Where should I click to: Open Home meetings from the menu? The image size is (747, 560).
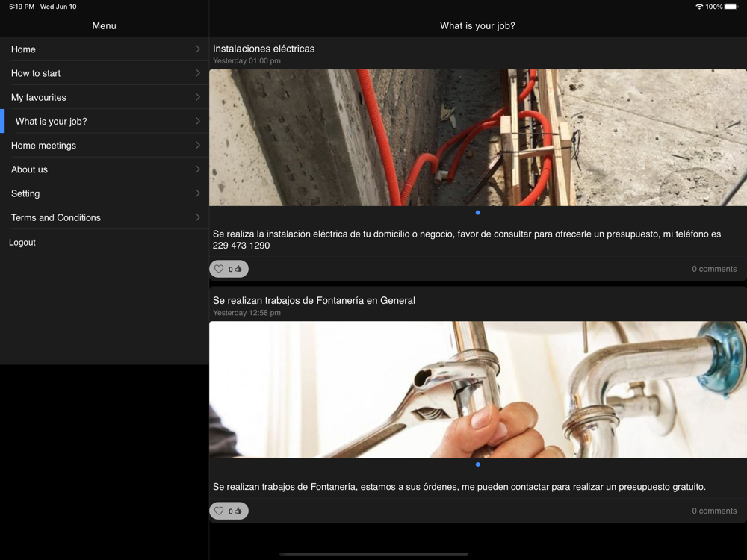(x=105, y=146)
